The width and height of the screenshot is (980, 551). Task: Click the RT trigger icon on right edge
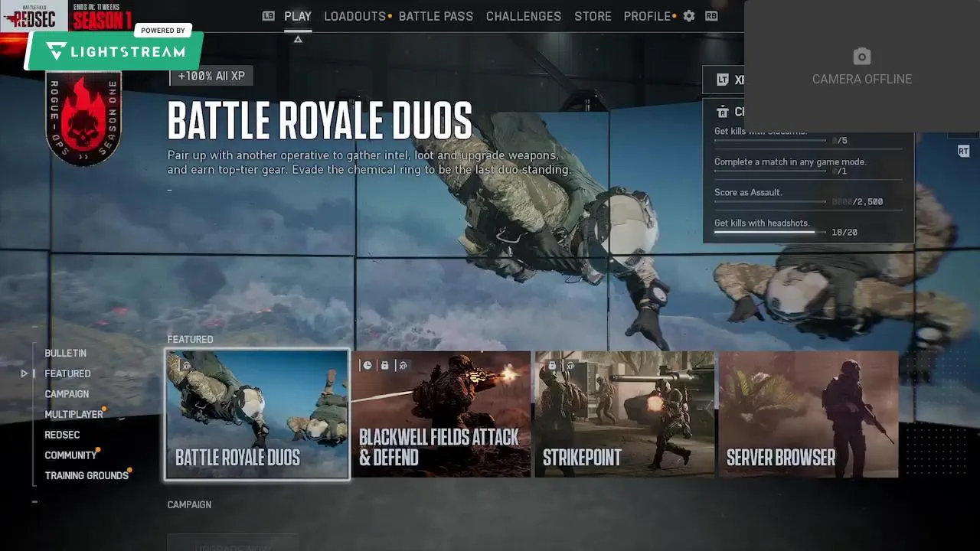(963, 152)
